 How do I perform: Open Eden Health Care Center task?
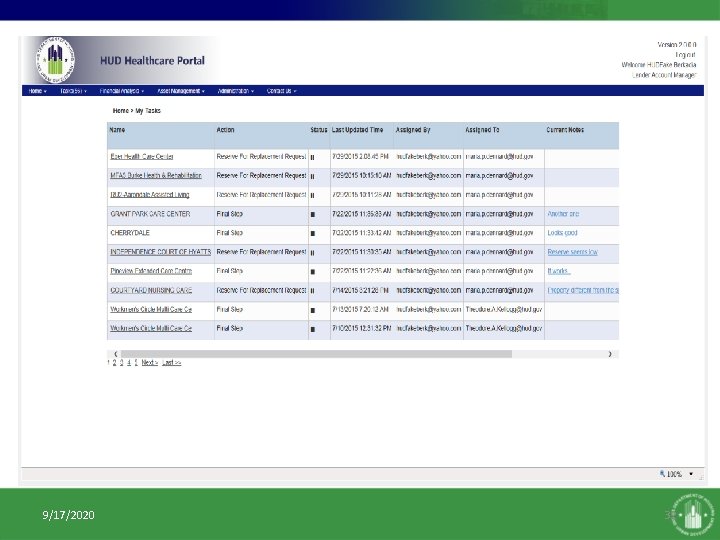(x=142, y=157)
